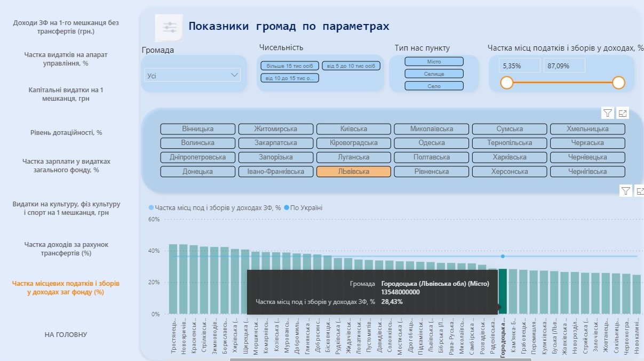644x361 pixels.
Task: Click filter icon above the region slicer
Action: (608, 113)
